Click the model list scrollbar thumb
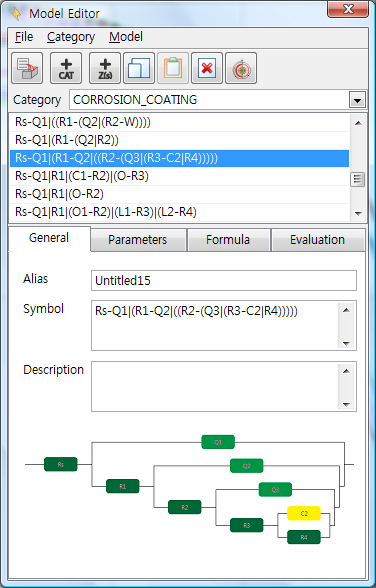Image resolution: width=376 pixels, height=588 pixels. (358, 179)
